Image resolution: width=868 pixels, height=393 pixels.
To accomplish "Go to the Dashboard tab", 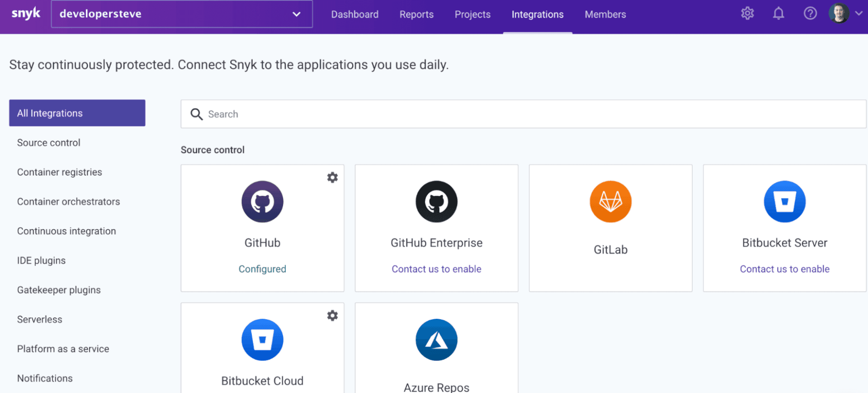I will (x=354, y=14).
